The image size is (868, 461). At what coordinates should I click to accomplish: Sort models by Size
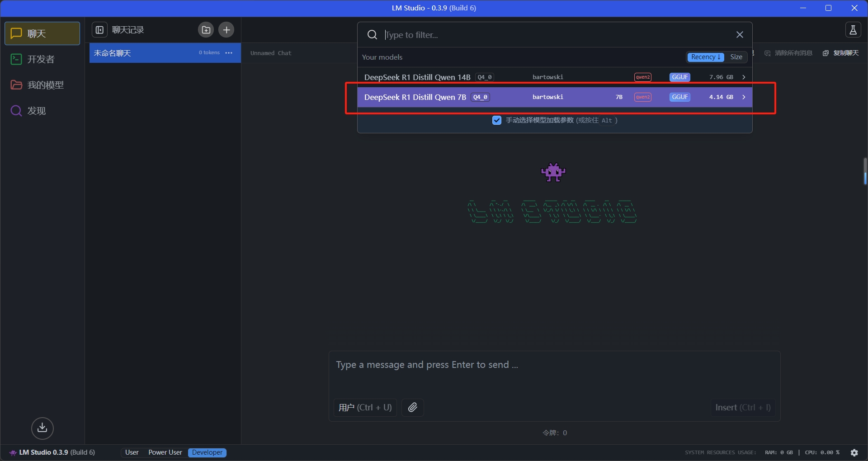(736, 57)
